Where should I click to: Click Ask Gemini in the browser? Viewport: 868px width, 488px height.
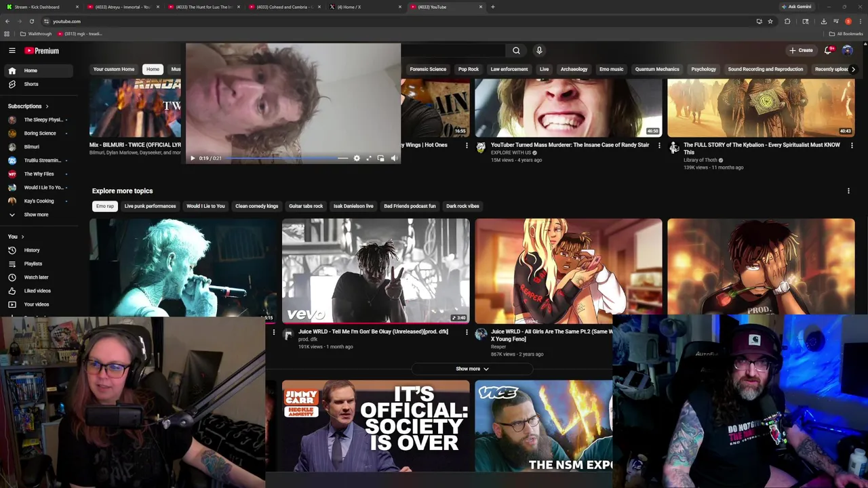[x=796, y=7]
